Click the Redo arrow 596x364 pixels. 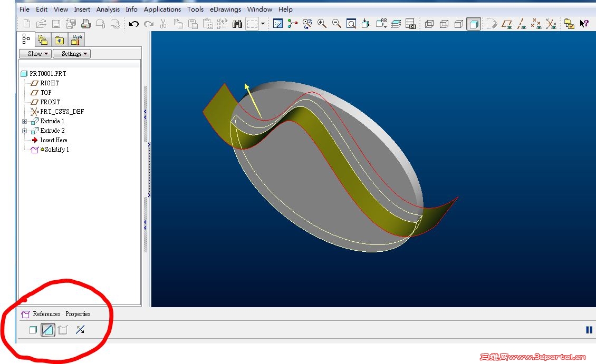pyautogui.click(x=149, y=24)
